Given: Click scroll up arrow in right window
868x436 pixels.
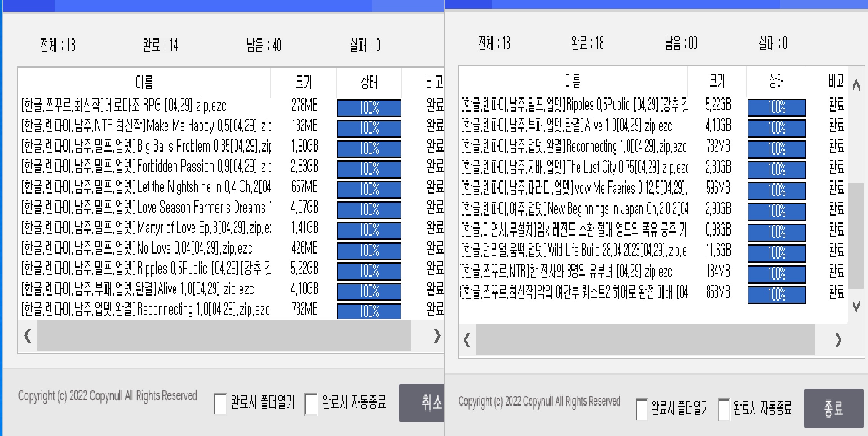Looking at the screenshot, I should click(856, 85).
